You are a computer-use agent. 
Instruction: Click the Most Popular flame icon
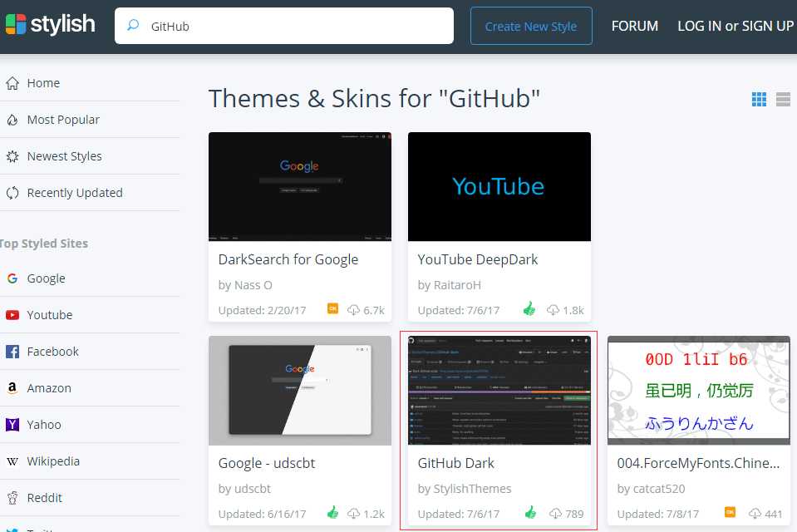(x=12, y=120)
